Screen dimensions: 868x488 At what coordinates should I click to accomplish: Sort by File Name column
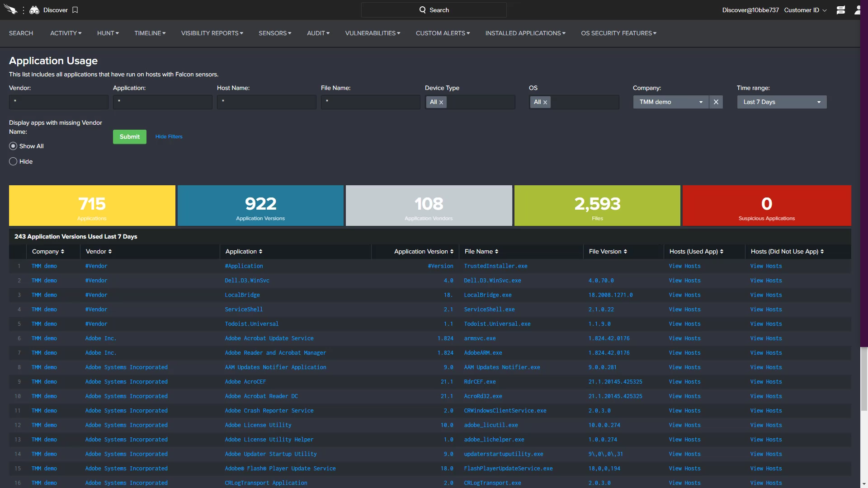pyautogui.click(x=481, y=251)
